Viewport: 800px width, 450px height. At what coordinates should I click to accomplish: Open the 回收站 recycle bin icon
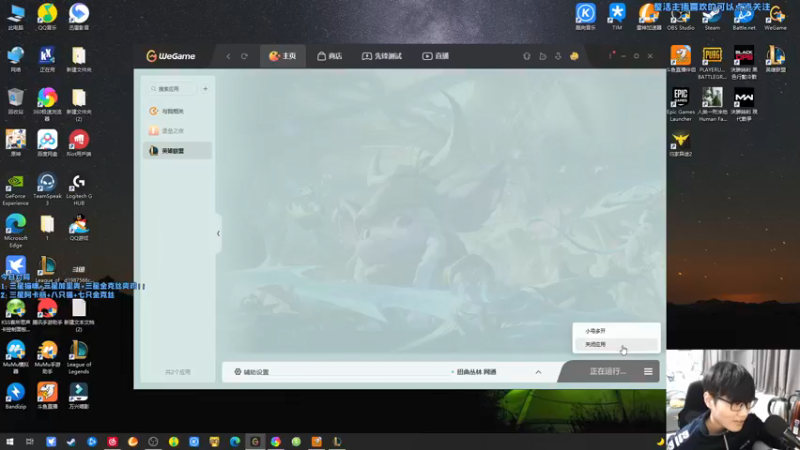(x=15, y=101)
